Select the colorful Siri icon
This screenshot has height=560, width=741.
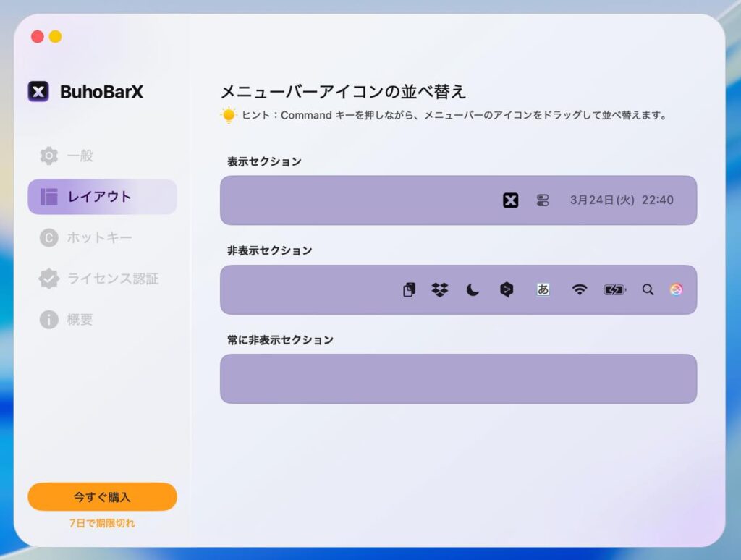[676, 289]
